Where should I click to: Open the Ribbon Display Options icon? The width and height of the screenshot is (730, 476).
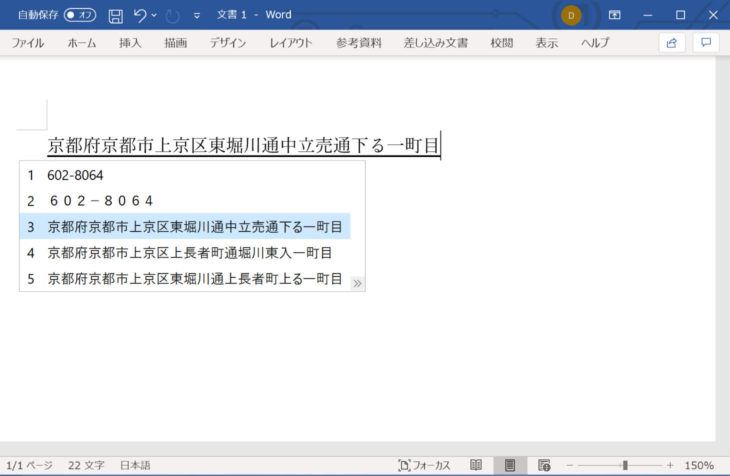[x=614, y=15]
